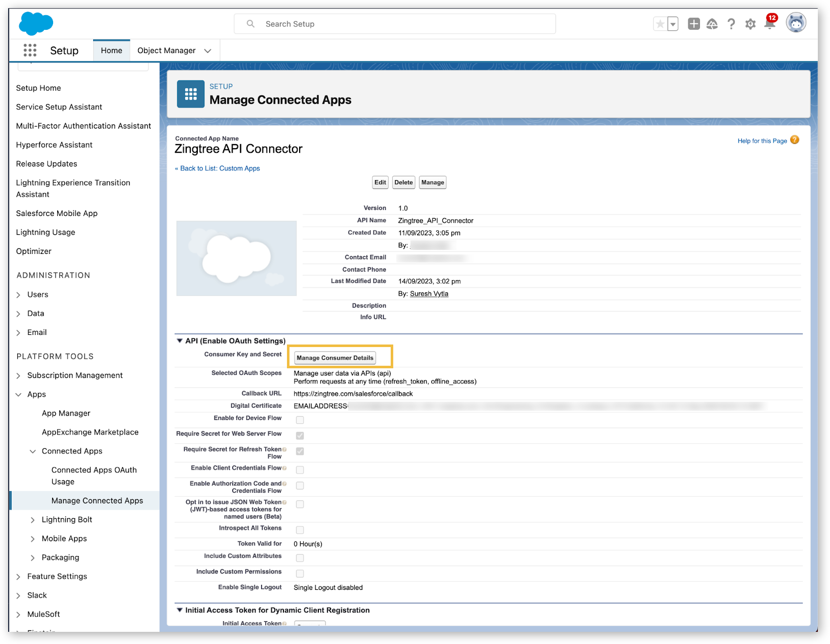Click Manage Consumer Details button
The height and width of the screenshot is (644, 830).
click(335, 358)
